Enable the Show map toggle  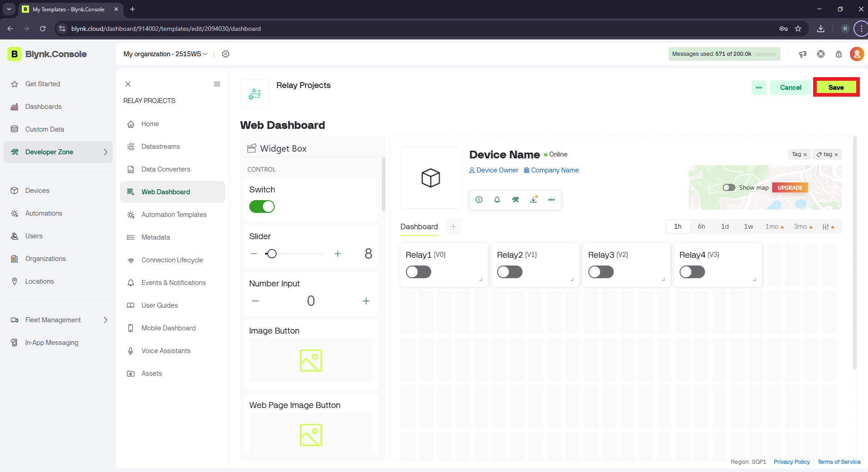coord(729,187)
